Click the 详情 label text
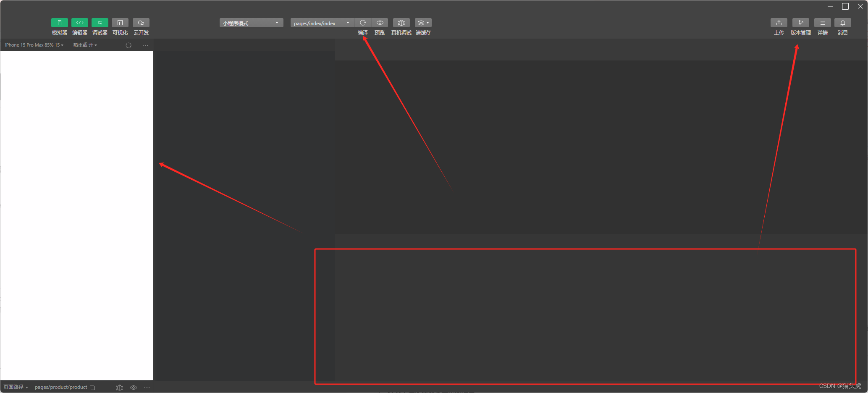This screenshot has height=393, width=868. [x=823, y=33]
